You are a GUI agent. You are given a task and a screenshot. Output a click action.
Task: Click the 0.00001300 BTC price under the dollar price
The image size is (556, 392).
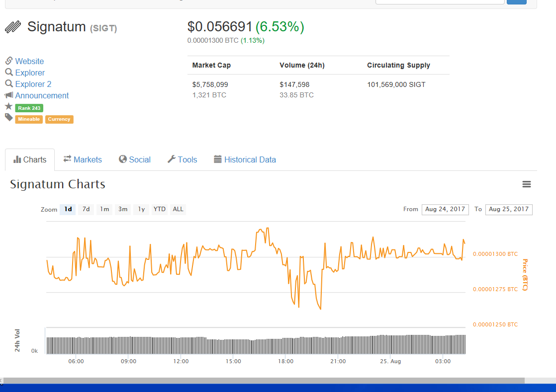pyautogui.click(x=213, y=41)
